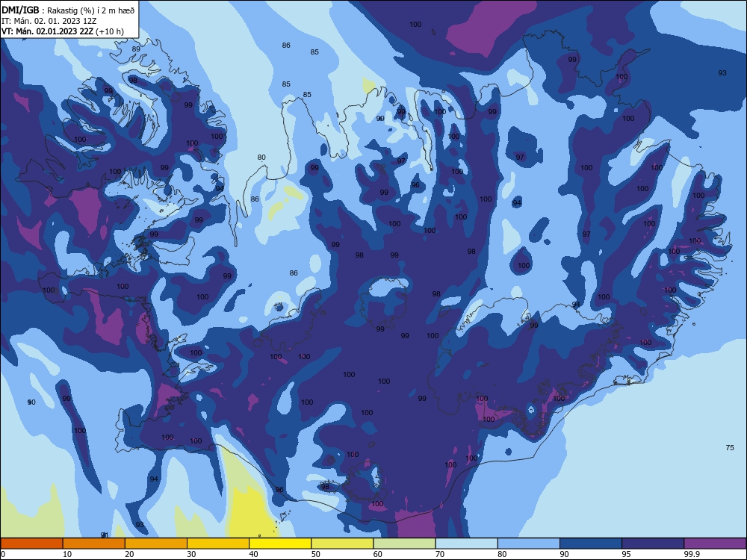Click the navy 95–99.9 legend swatch
The image size is (747, 560).
coord(653,544)
